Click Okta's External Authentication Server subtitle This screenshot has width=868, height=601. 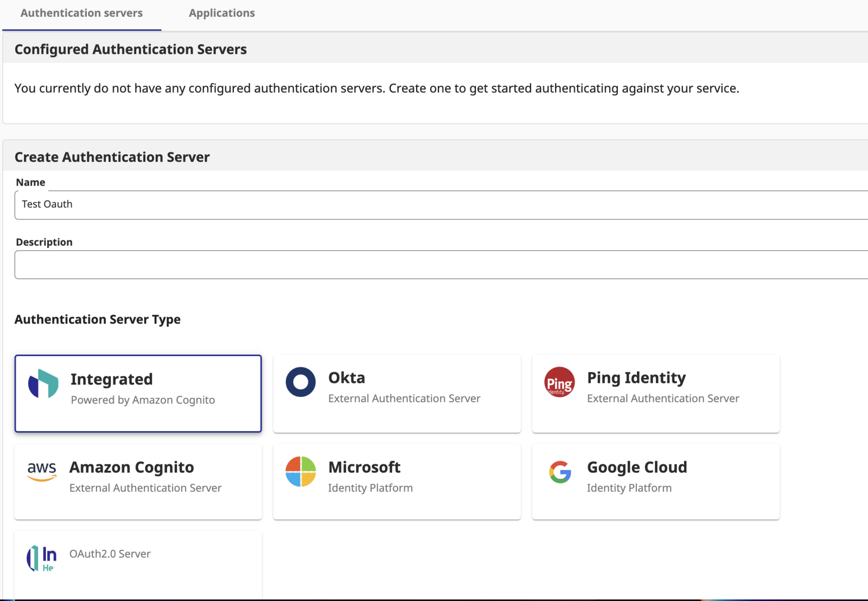[404, 398]
